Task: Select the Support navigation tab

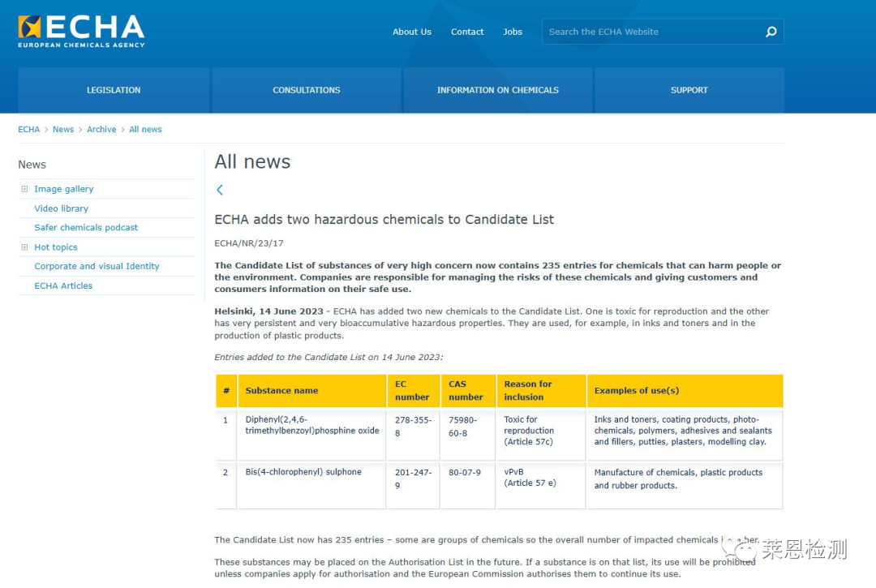Action: (x=689, y=90)
